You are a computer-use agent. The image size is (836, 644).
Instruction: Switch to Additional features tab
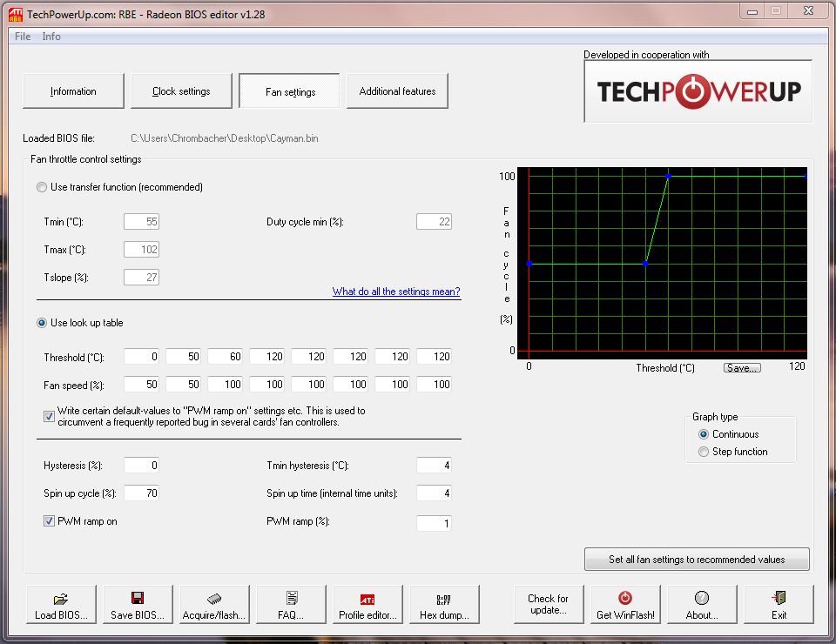tap(397, 91)
